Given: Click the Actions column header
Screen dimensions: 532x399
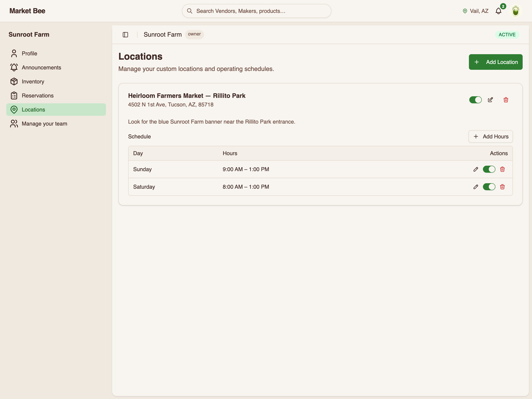Looking at the screenshot, I should tap(499, 153).
